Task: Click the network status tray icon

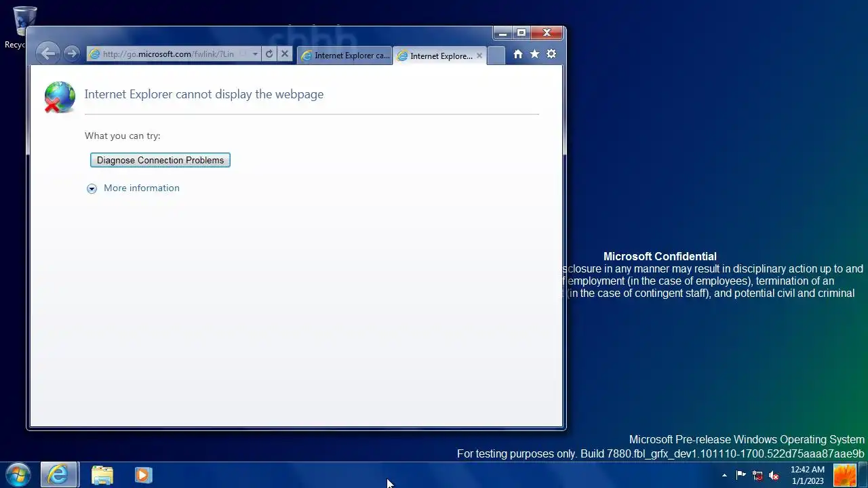Action: pyautogui.click(x=757, y=475)
